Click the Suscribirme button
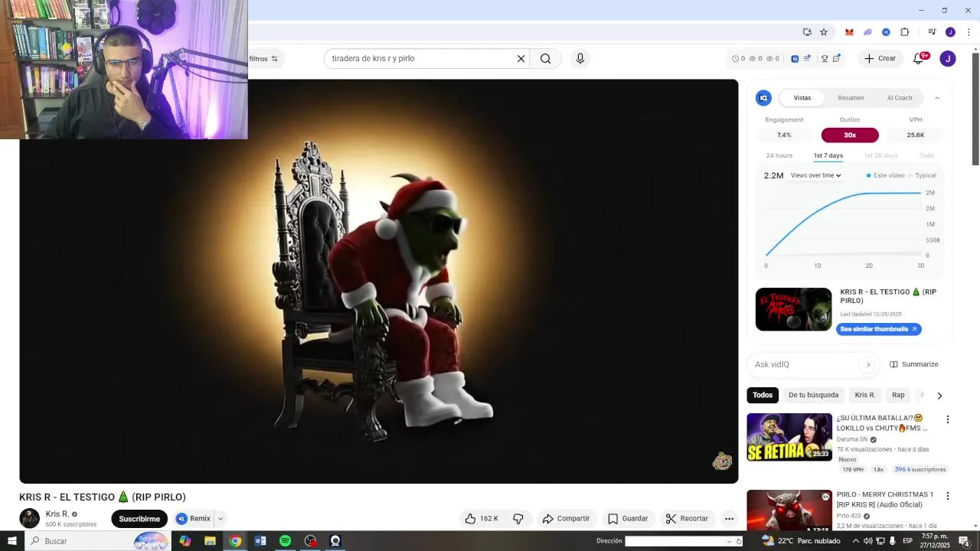Screen dimensions: 980x551 (139, 519)
